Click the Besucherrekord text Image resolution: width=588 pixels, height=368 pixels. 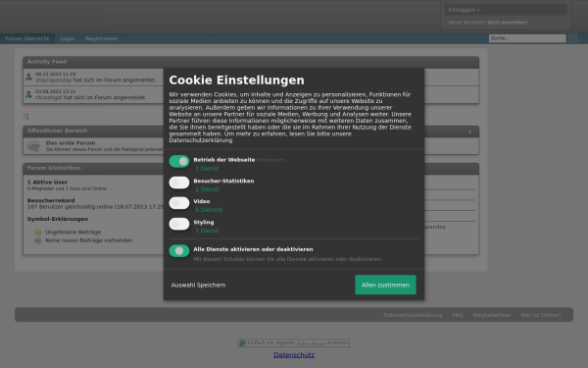tap(51, 200)
